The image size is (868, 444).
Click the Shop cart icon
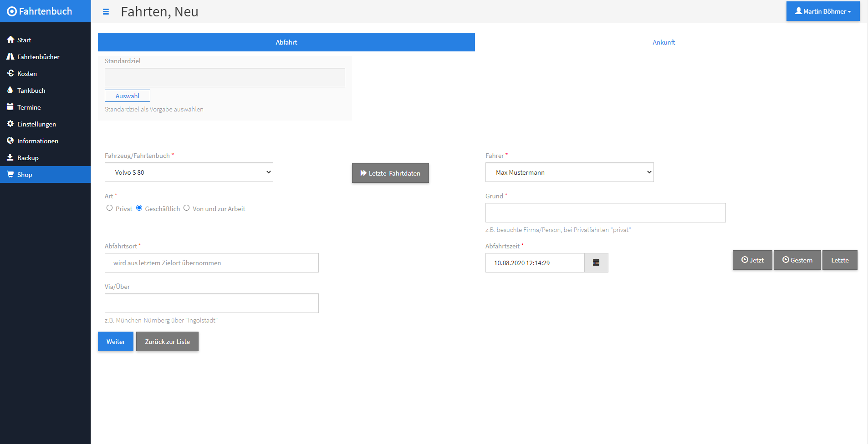point(10,174)
